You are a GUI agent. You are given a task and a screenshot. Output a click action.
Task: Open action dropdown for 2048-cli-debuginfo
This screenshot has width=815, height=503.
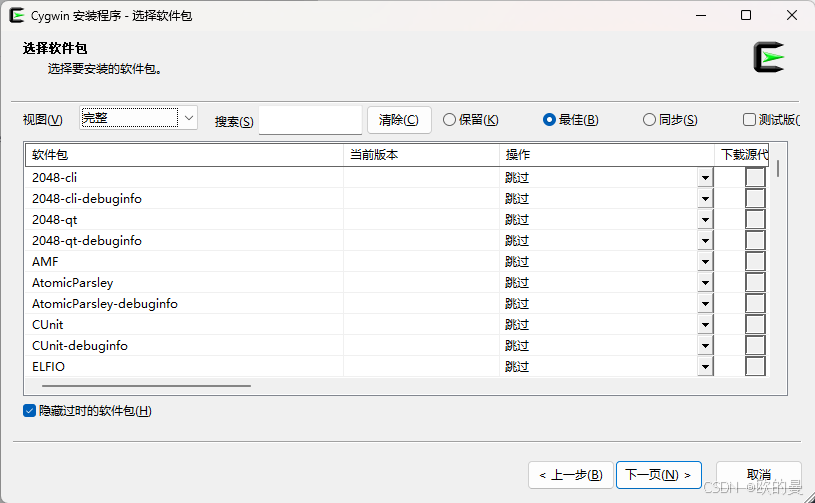pos(705,198)
